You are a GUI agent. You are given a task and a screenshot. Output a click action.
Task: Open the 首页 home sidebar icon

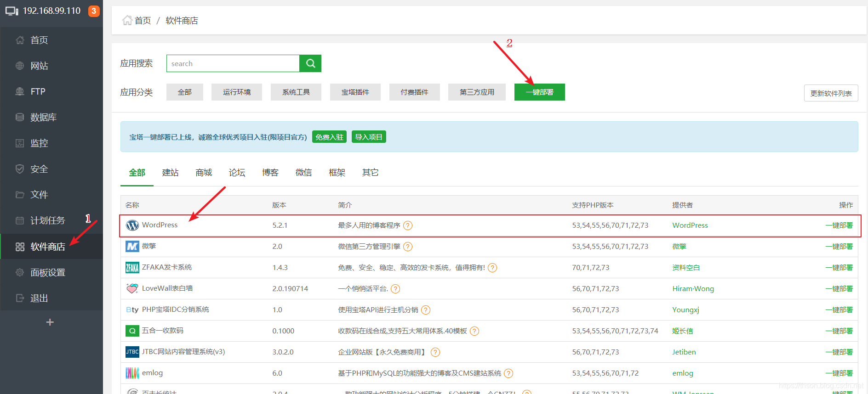tap(20, 40)
